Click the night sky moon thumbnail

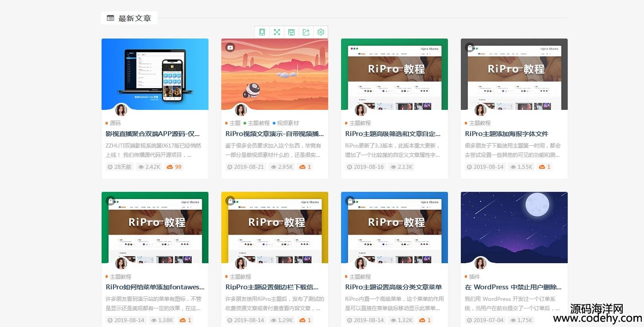pyautogui.click(x=514, y=227)
